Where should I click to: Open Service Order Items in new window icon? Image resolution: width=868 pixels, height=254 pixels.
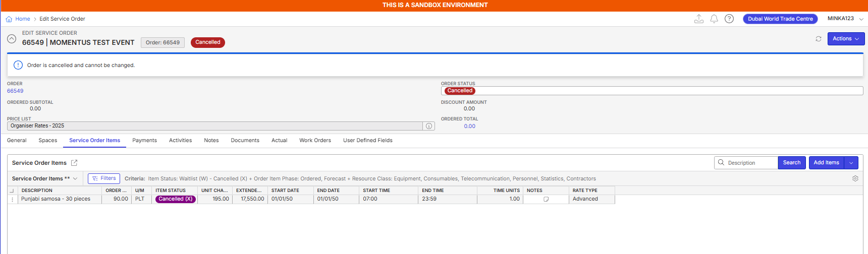coord(74,163)
